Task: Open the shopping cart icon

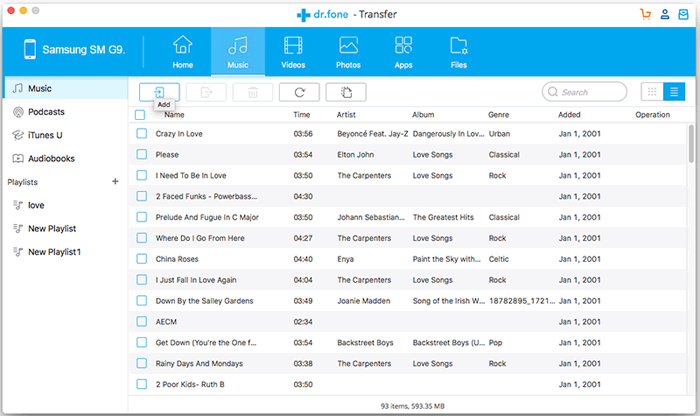Action: click(644, 15)
